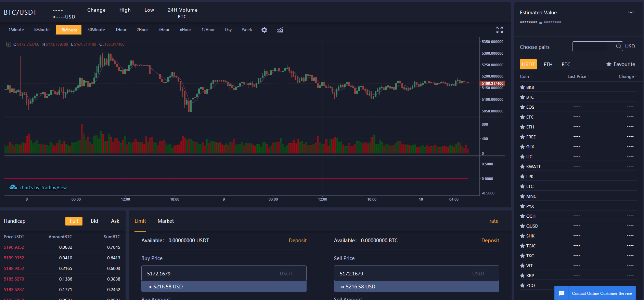
Task: Star the XRP coin as favourite
Action: [x=522, y=275]
